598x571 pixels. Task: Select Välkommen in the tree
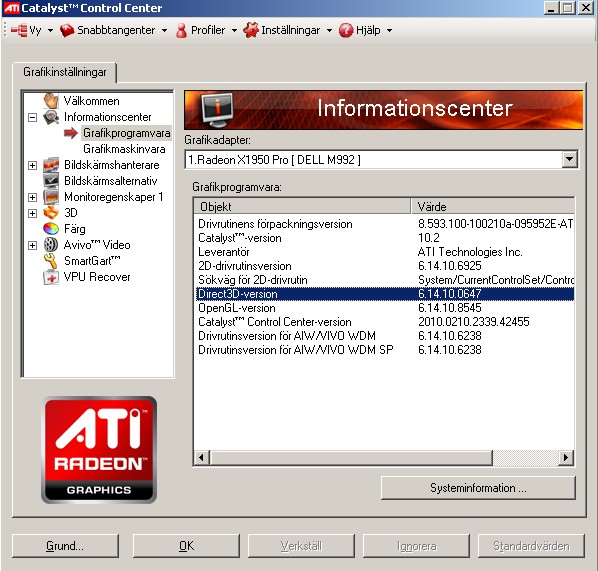(x=92, y=101)
